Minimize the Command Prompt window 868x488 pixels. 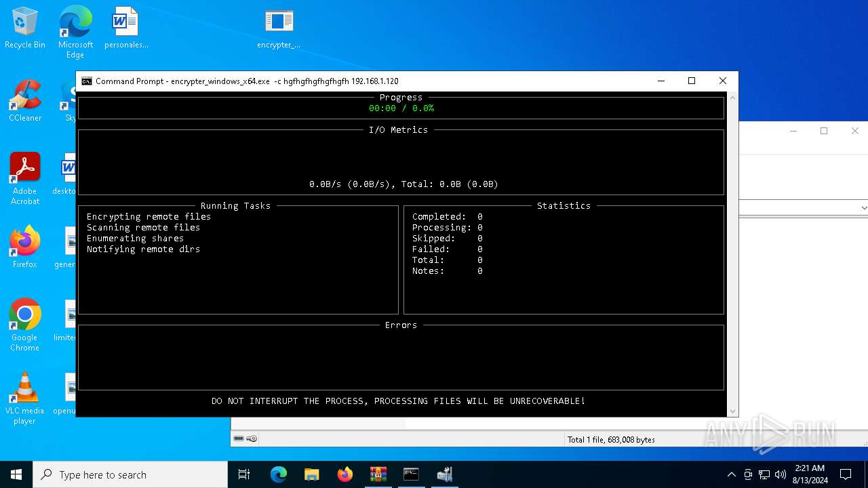tap(660, 81)
